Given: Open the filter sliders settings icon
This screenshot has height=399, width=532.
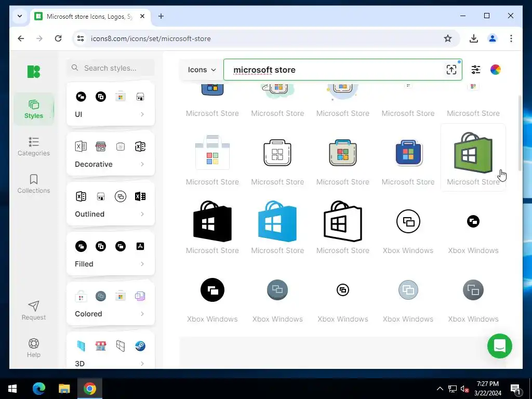Looking at the screenshot, I should pyautogui.click(x=476, y=70).
